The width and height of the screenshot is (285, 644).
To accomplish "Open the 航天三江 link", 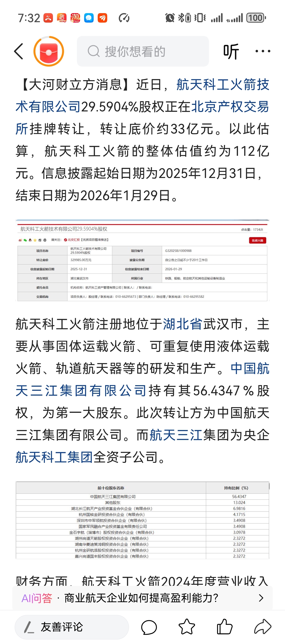I will tap(176, 435).
